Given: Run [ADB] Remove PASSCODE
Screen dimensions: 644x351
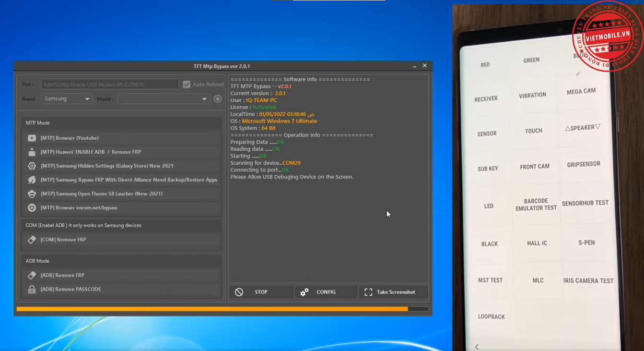Looking at the screenshot, I should point(121,289).
